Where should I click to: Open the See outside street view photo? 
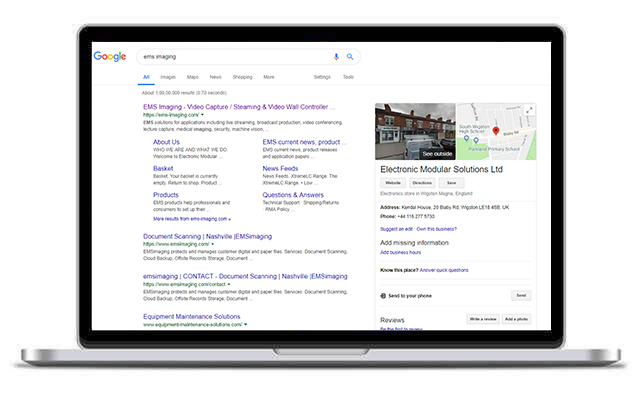(x=415, y=131)
